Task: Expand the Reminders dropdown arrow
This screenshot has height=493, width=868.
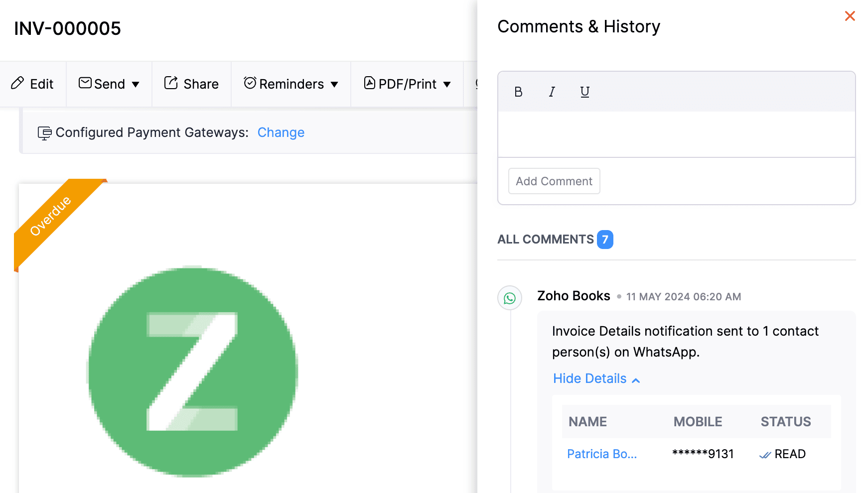Action: click(335, 85)
